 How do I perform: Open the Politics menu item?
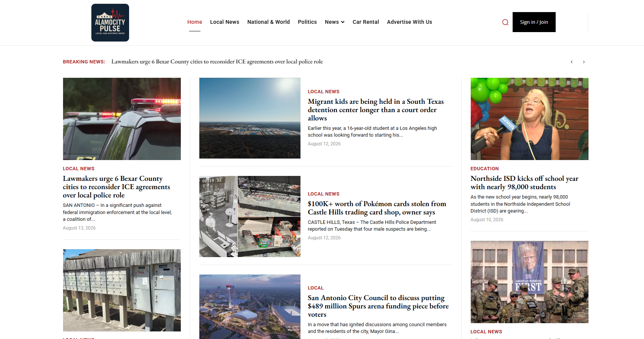click(x=307, y=22)
